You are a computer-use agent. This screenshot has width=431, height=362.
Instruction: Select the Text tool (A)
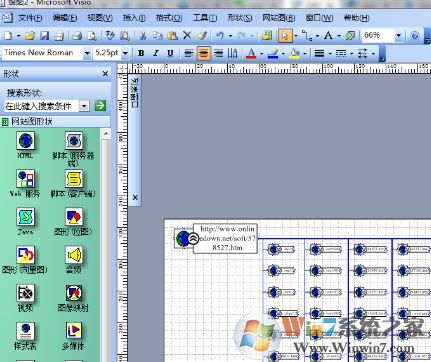pyautogui.click(x=328, y=35)
